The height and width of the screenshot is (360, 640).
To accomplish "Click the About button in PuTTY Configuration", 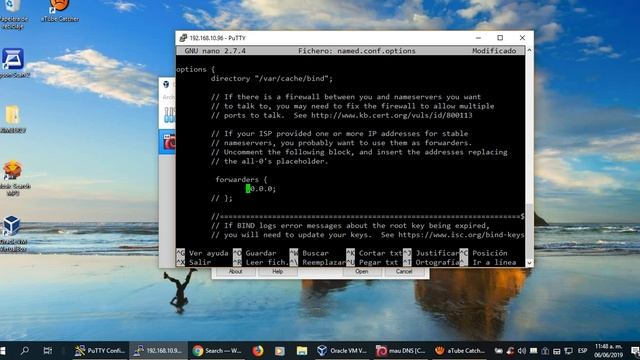I will pos(236,271).
